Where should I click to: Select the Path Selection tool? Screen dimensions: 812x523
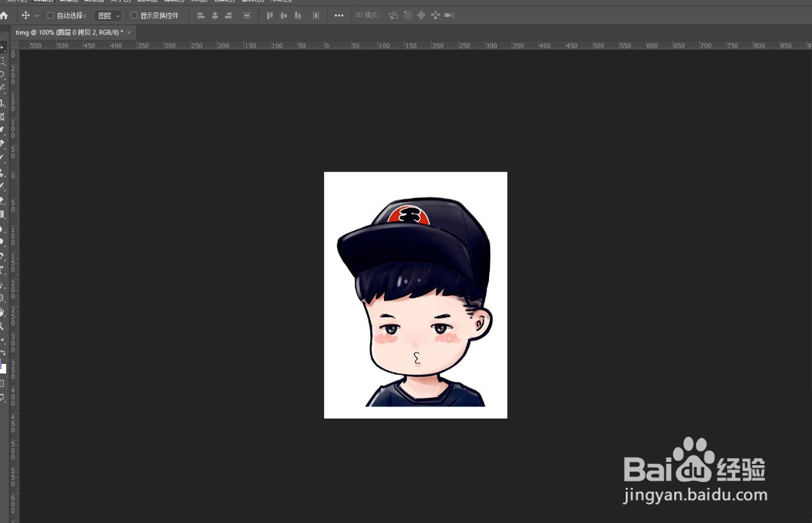pos(3,284)
